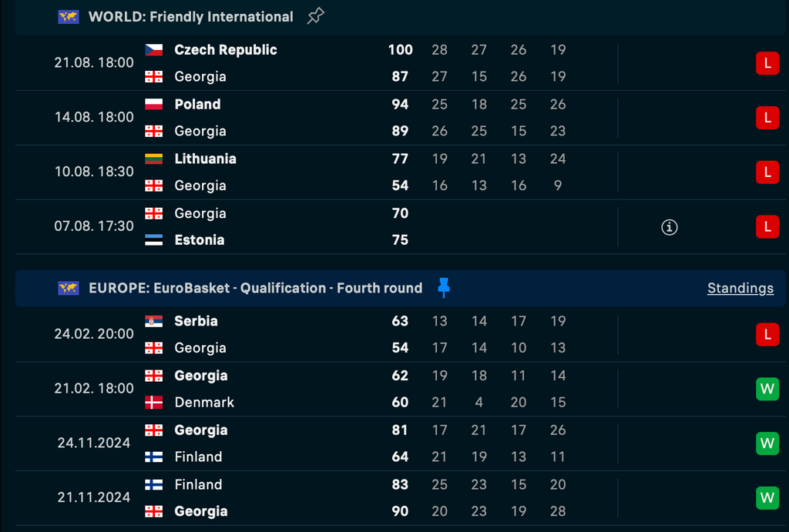Open Poland team name link
789x532 pixels.
pyautogui.click(x=197, y=104)
